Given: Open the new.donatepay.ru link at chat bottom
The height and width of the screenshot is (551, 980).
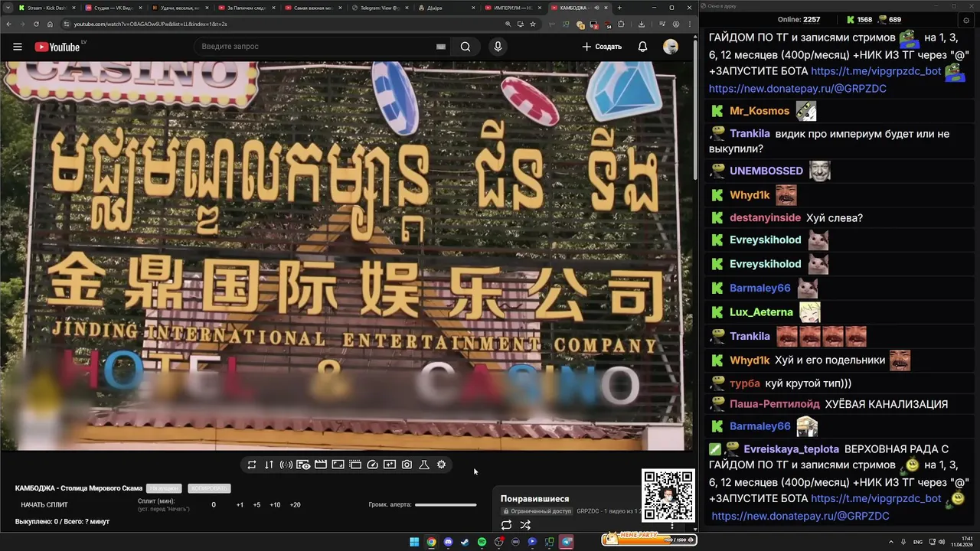Looking at the screenshot, I should 800,517.
